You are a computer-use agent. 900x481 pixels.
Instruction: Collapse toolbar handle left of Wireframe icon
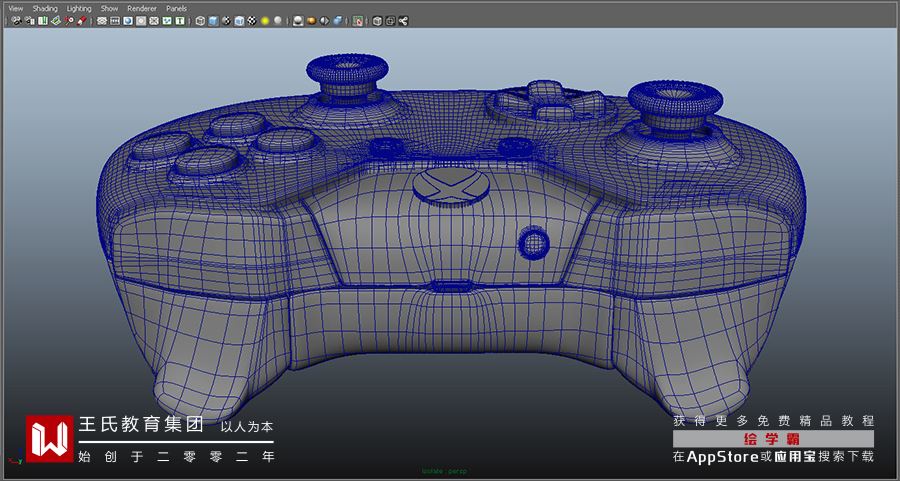click(x=191, y=21)
